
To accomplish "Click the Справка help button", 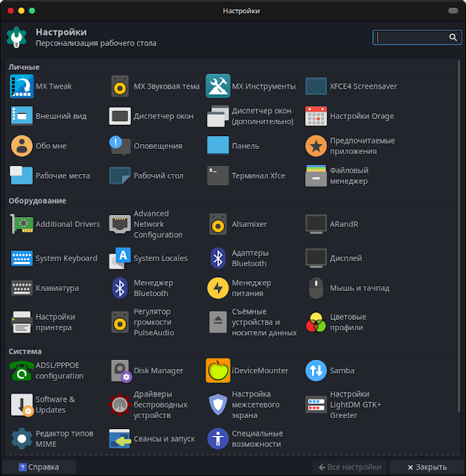I will [39, 467].
